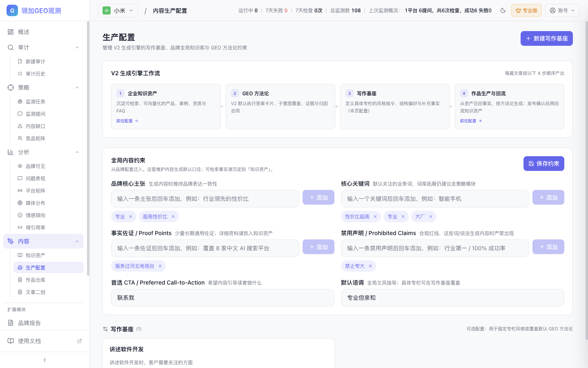Image resolution: width=588 pixels, height=368 pixels.
Task: Click the sidebar vertical scrollbar
Action: (88, 148)
